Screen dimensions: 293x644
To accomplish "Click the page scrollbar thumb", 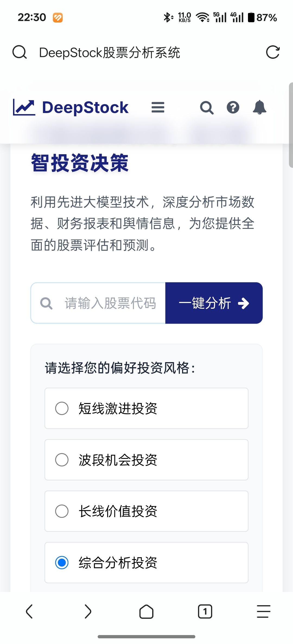I will point(291,125).
